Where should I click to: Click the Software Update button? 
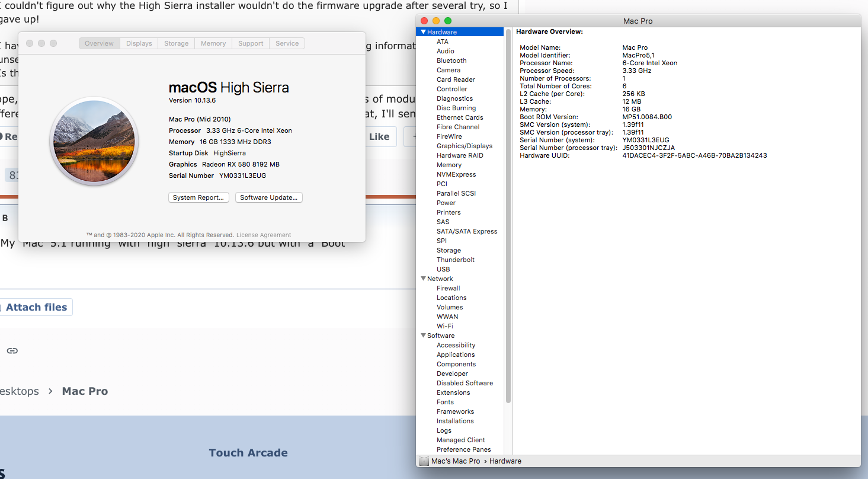(x=269, y=197)
